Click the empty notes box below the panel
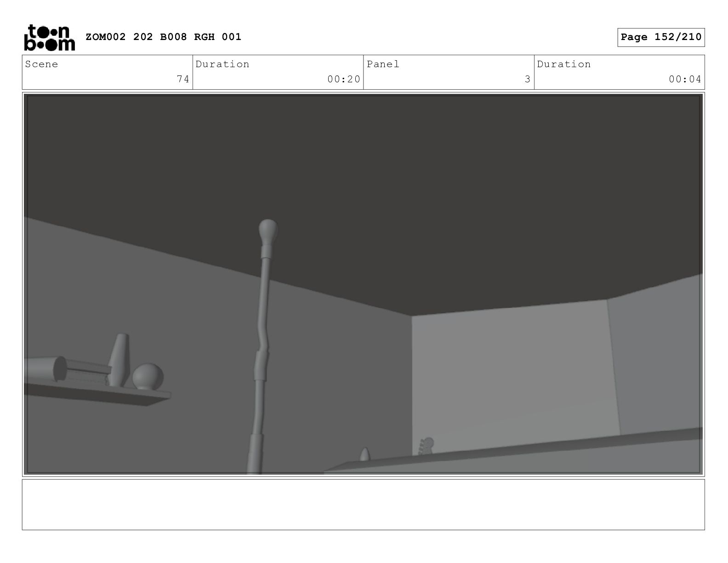The image size is (728, 563). (x=363, y=505)
